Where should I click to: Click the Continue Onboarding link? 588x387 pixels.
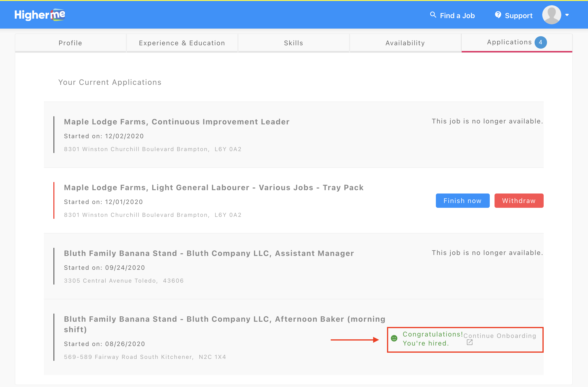(x=500, y=336)
